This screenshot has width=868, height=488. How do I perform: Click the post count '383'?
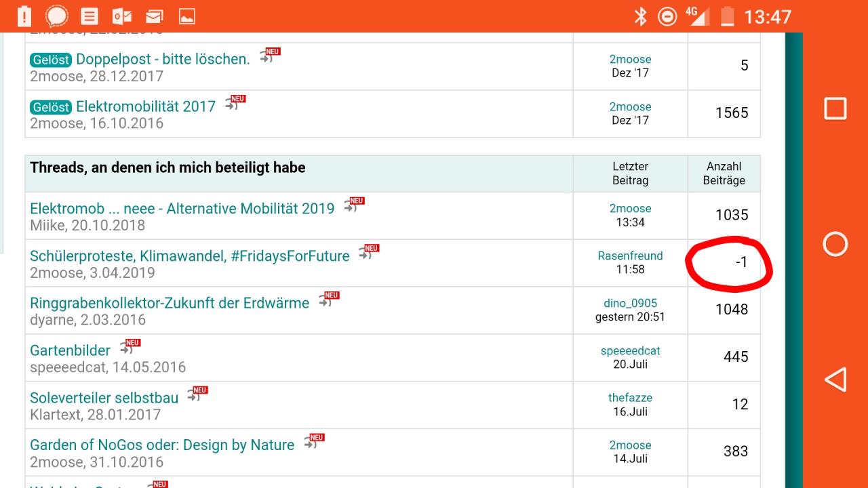click(736, 451)
